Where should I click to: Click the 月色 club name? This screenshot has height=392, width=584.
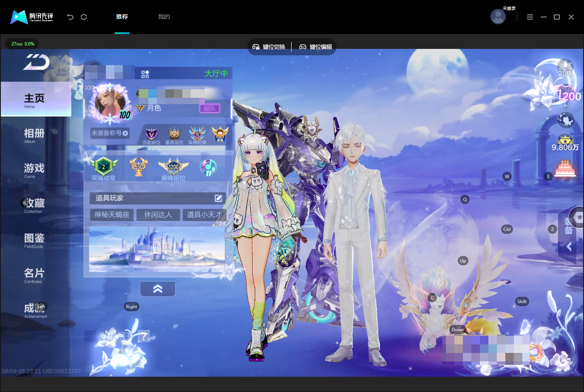154,108
